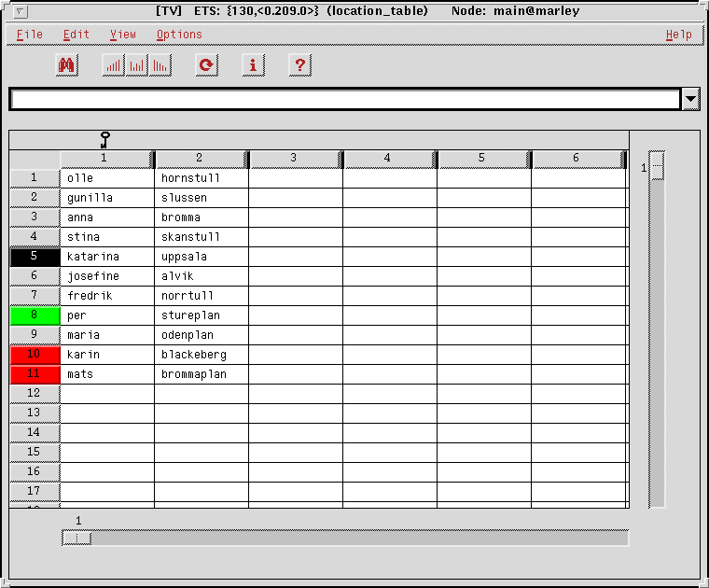Image resolution: width=709 pixels, height=588 pixels.
Task: Click the cell containing slussen
Action: point(202,198)
